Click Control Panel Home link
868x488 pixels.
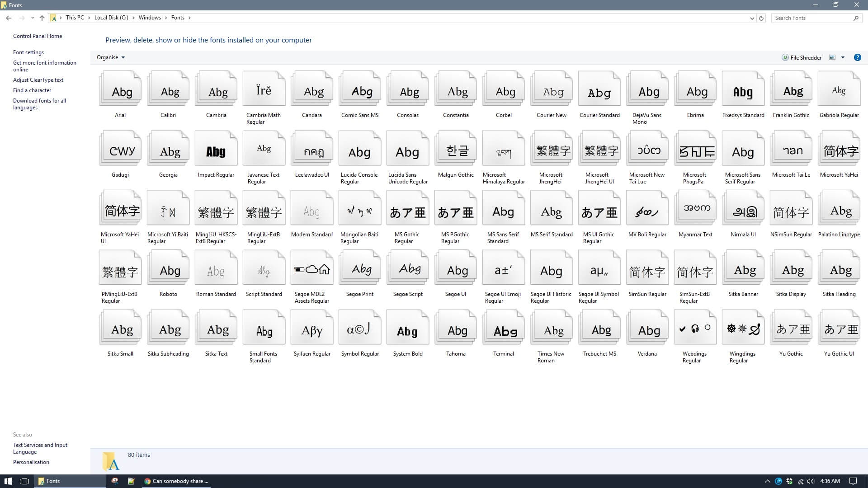tap(38, 36)
